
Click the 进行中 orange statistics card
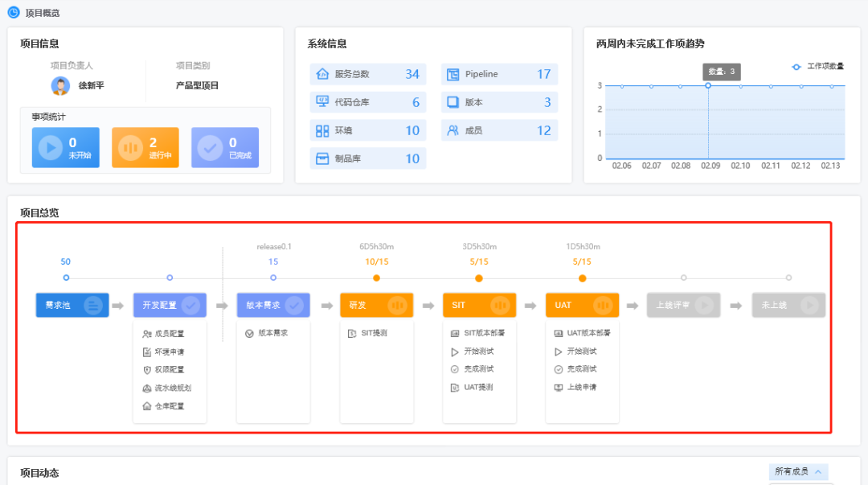click(145, 147)
